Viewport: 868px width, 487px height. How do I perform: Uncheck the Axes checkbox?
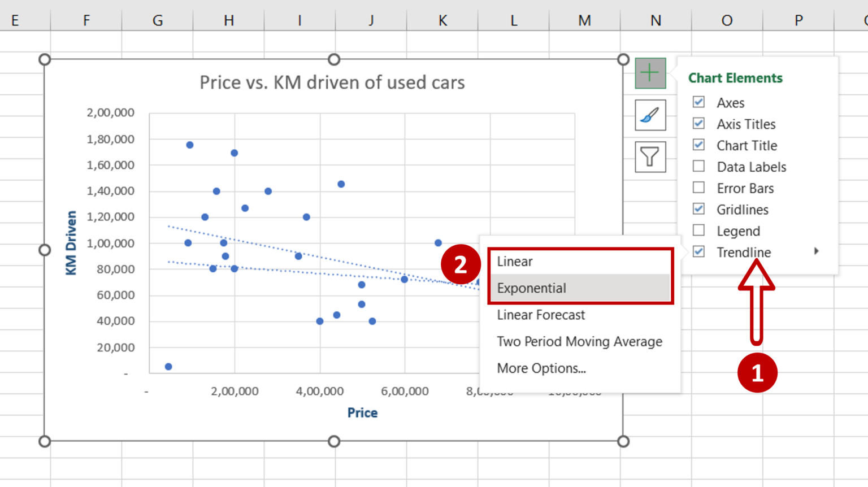click(x=698, y=102)
